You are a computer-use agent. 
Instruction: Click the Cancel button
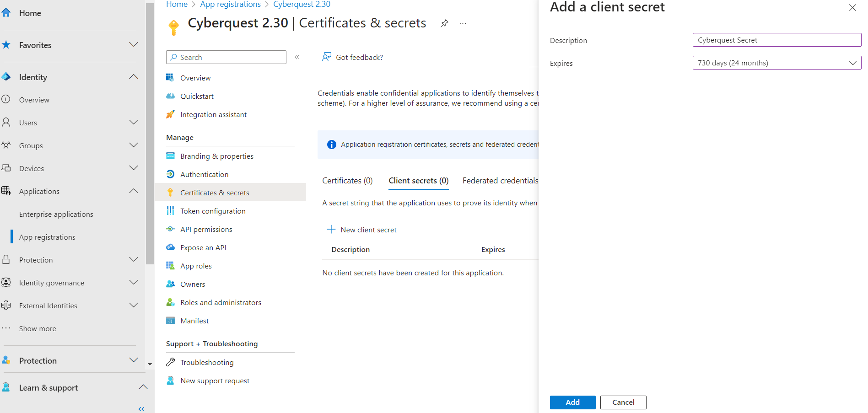[x=623, y=402]
